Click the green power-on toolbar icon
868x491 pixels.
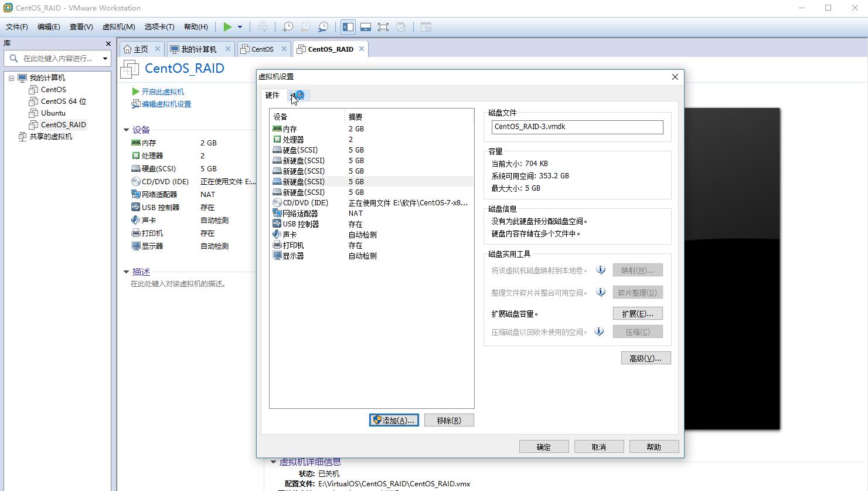[x=227, y=27]
